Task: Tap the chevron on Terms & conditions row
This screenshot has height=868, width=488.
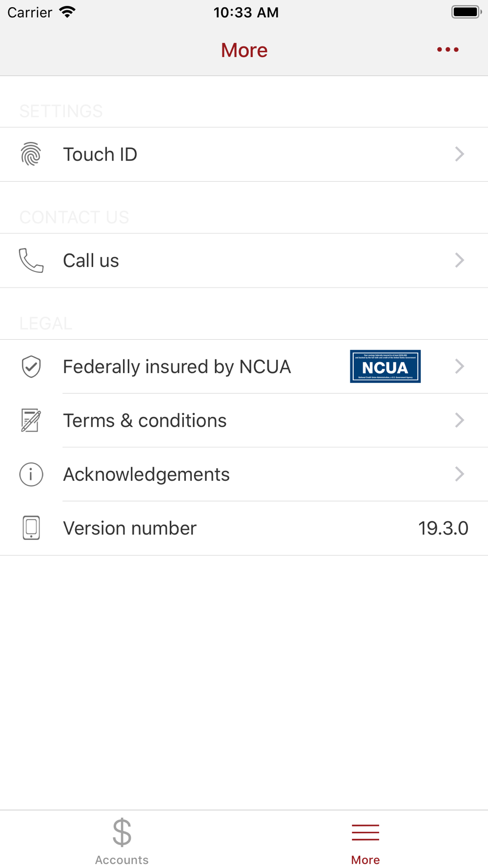Action: pyautogui.click(x=459, y=420)
